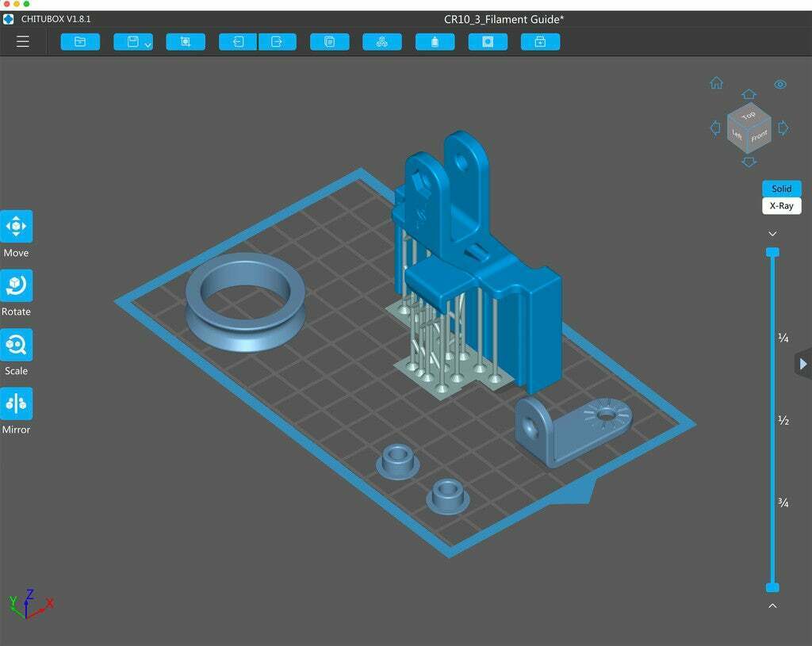Expand the right side settings panel arrow
The image size is (812, 646).
(x=803, y=364)
